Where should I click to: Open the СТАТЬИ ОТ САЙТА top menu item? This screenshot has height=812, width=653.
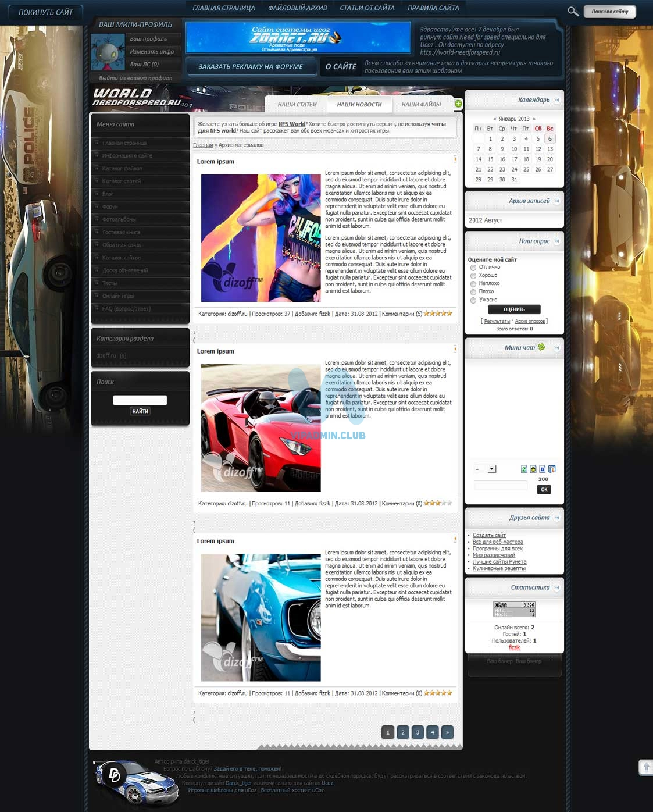tap(367, 8)
